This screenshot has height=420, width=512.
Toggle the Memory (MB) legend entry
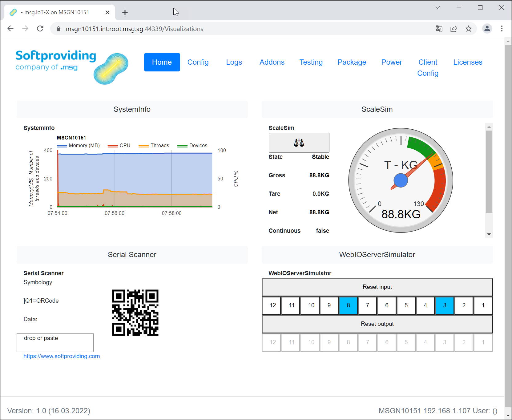coord(79,146)
